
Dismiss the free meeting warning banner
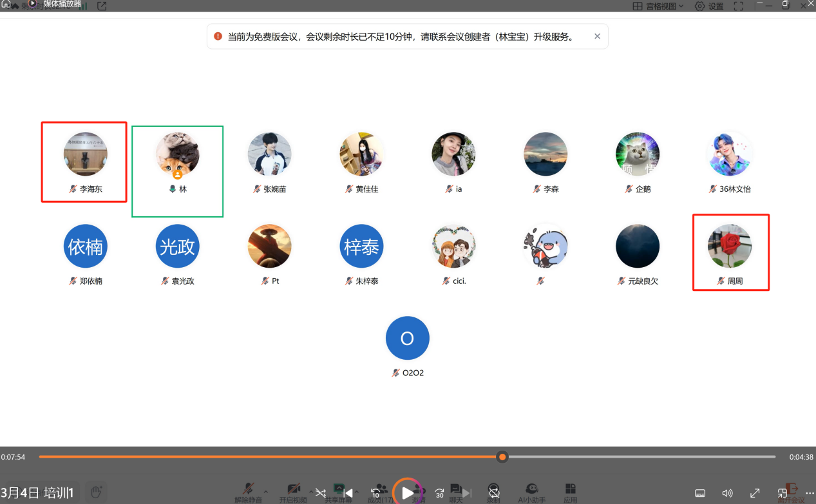point(597,37)
